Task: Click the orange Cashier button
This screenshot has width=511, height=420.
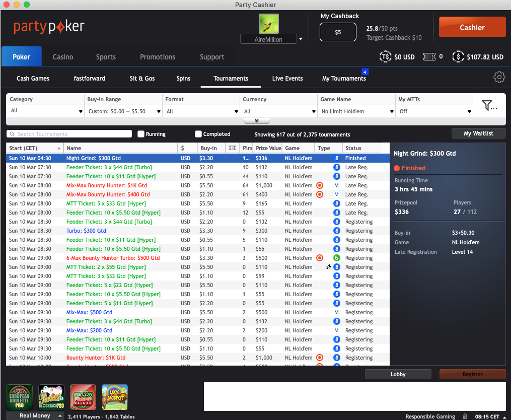Action: click(472, 27)
